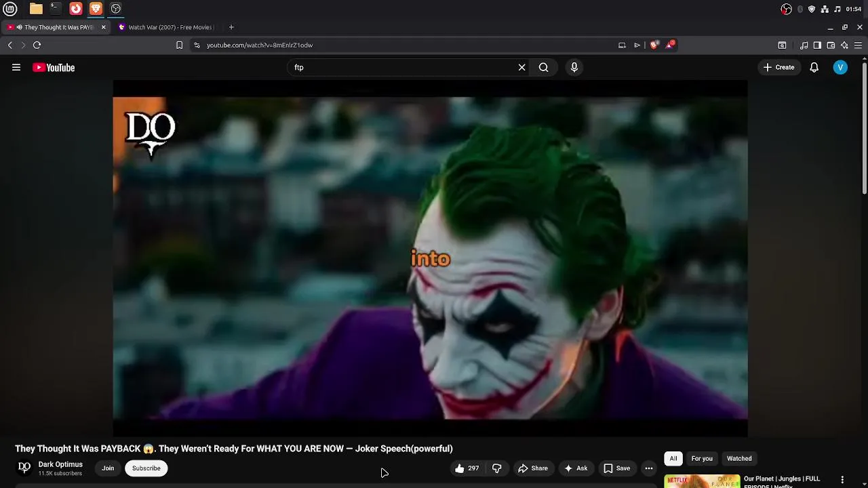Open the OBS recording tray indicator
868x488 pixels.
pyautogui.click(x=786, y=9)
